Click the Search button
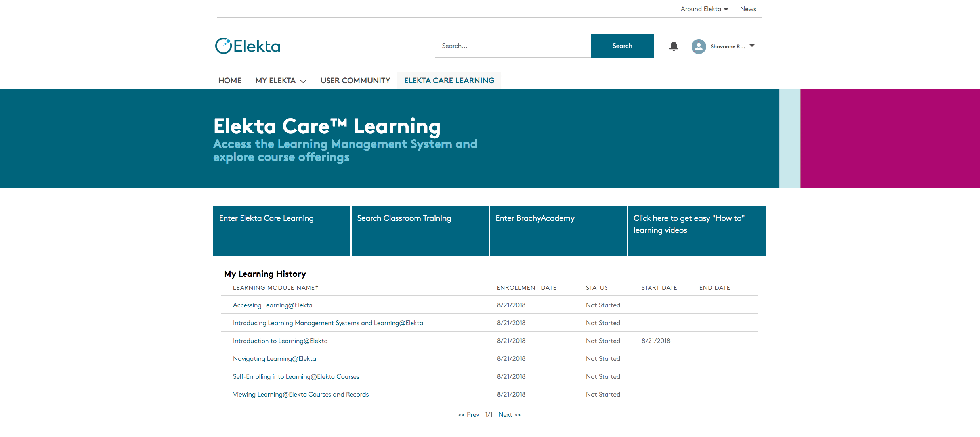 pyautogui.click(x=622, y=46)
